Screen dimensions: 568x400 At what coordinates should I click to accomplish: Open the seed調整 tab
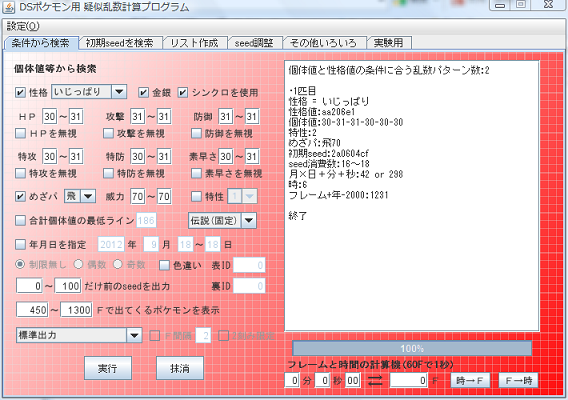[x=254, y=43]
